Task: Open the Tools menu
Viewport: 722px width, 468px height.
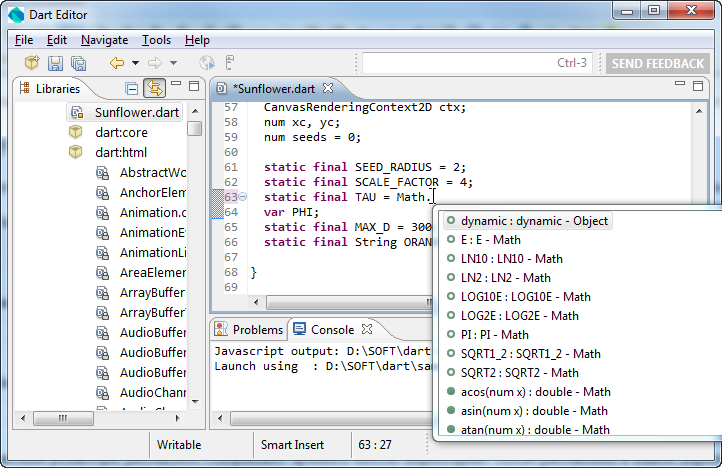Action: (156, 40)
